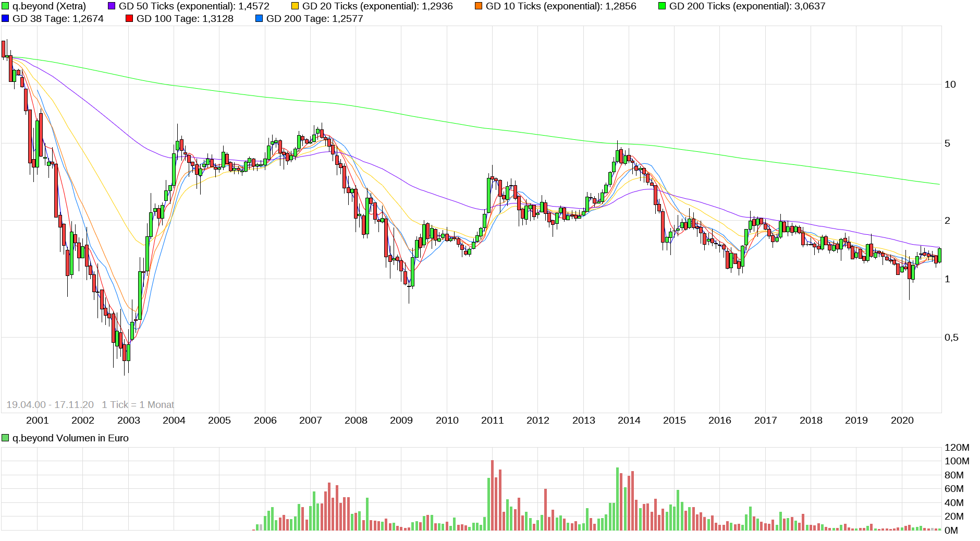Screen dimensions: 980x541
Task: Click the price axis value 0,5
Action: pyautogui.click(x=951, y=338)
